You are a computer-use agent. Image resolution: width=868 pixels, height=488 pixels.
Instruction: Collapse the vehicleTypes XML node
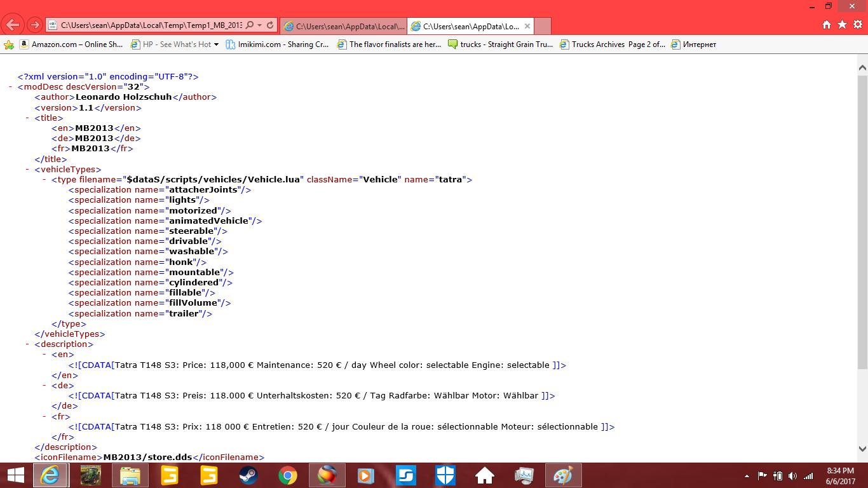click(x=28, y=170)
